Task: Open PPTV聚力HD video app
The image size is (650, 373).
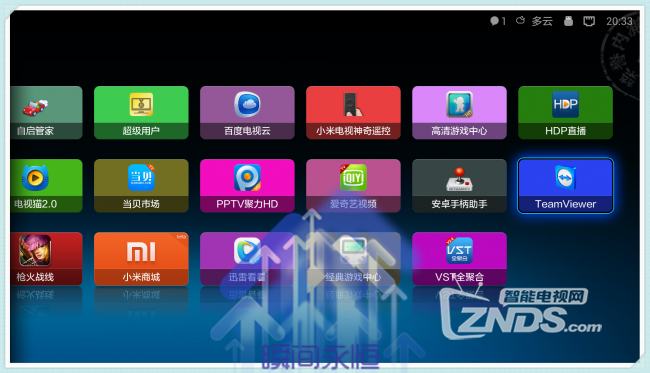Action: [247, 186]
